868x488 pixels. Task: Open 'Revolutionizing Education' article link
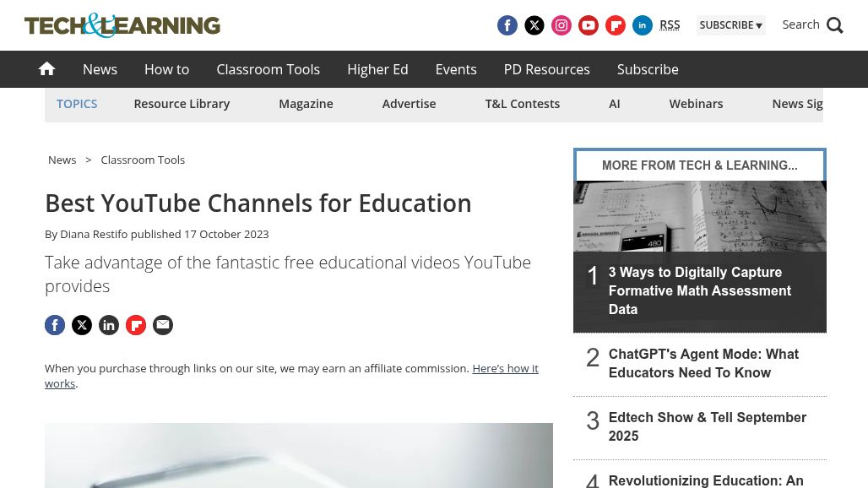(706, 480)
